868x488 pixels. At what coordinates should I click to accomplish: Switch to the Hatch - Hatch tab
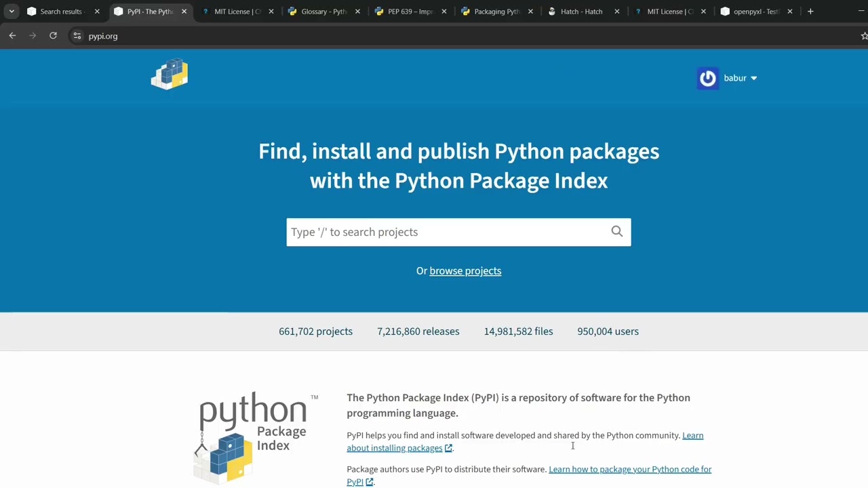[583, 12]
